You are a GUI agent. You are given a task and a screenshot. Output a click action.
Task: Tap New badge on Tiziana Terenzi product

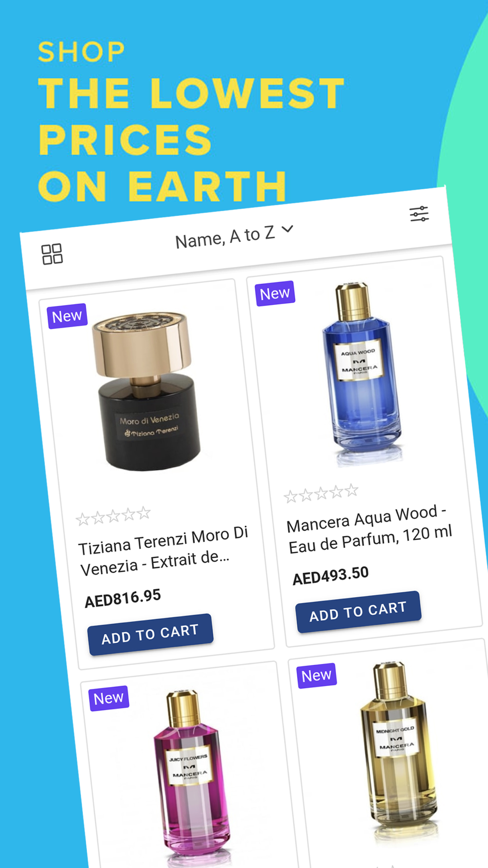(67, 316)
